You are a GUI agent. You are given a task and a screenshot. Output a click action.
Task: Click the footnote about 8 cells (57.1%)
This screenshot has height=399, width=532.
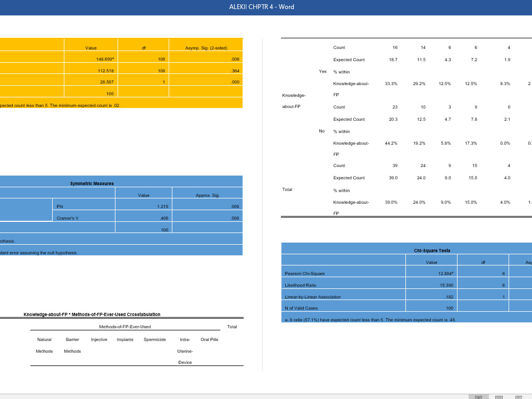[x=370, y=320]
